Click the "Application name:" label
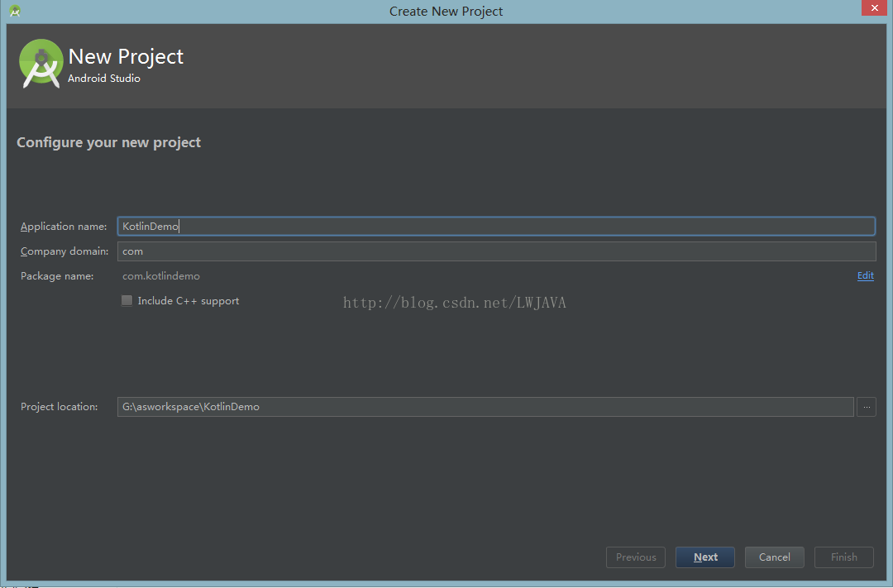Image resolution: width=893 pixels, height=588 pixels. point(64,227)
